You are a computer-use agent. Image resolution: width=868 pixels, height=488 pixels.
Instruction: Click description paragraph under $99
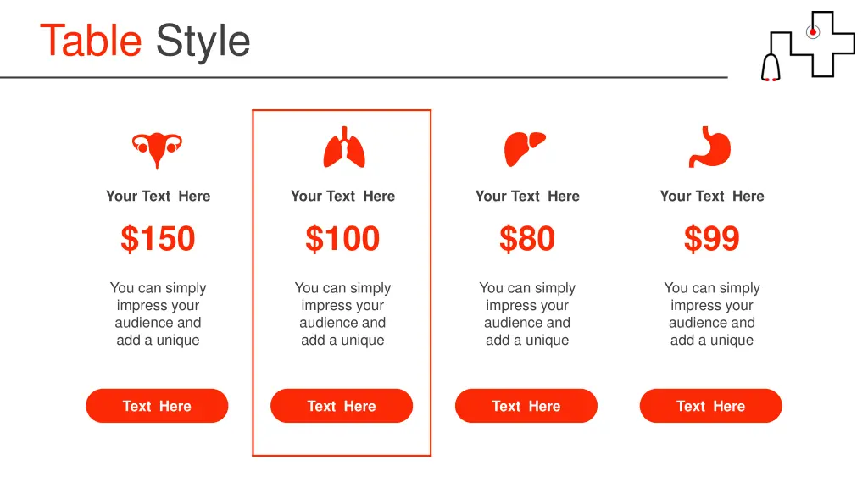pyautogui.click(x=712, y=313)
